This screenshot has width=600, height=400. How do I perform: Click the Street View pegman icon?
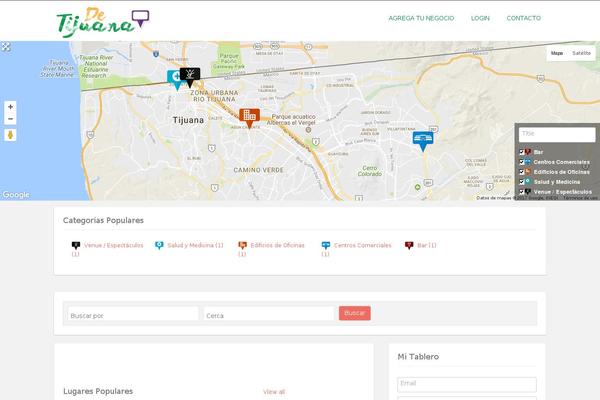[10, 135]
